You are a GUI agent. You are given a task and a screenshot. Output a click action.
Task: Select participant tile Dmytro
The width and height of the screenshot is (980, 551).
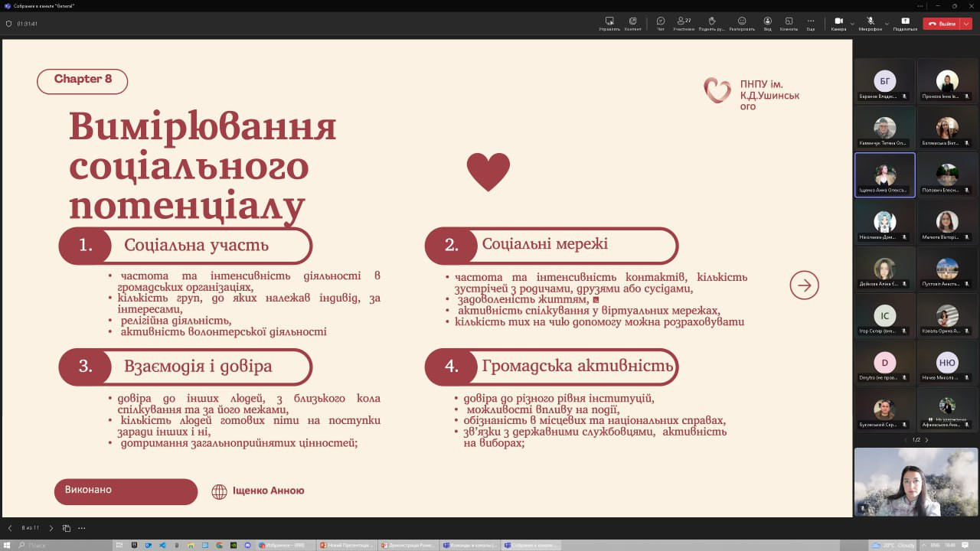point(885,362)
